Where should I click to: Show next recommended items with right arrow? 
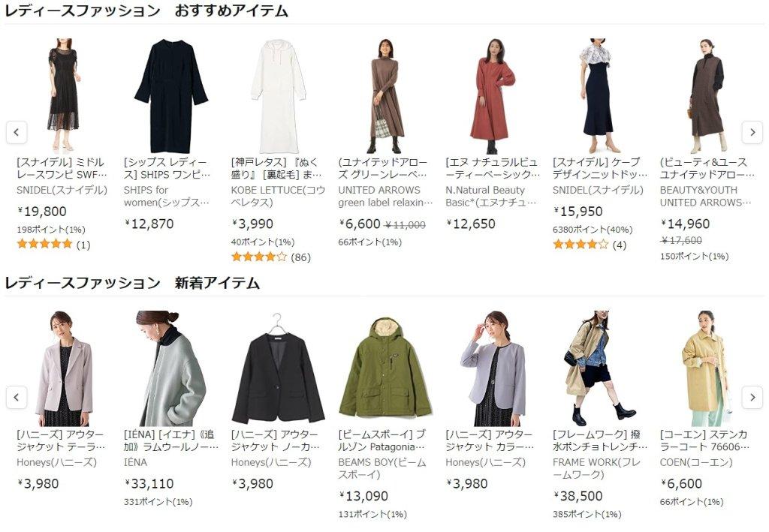tap(752, 132)
